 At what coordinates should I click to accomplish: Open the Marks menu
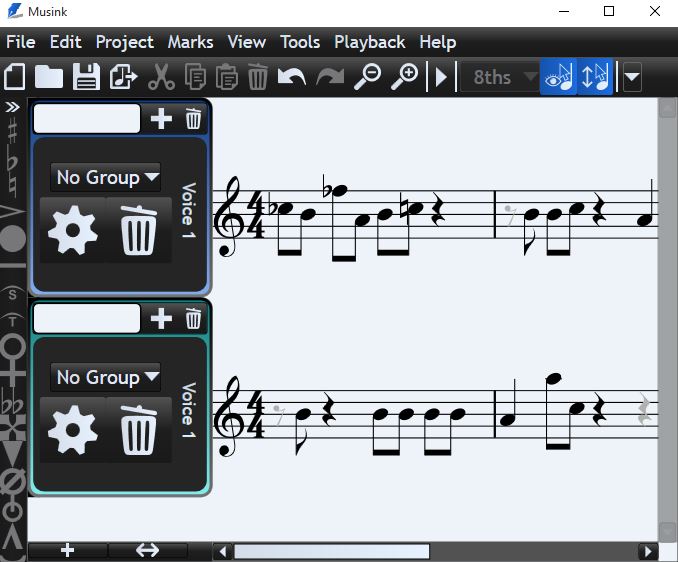click(x=190, y=42)
